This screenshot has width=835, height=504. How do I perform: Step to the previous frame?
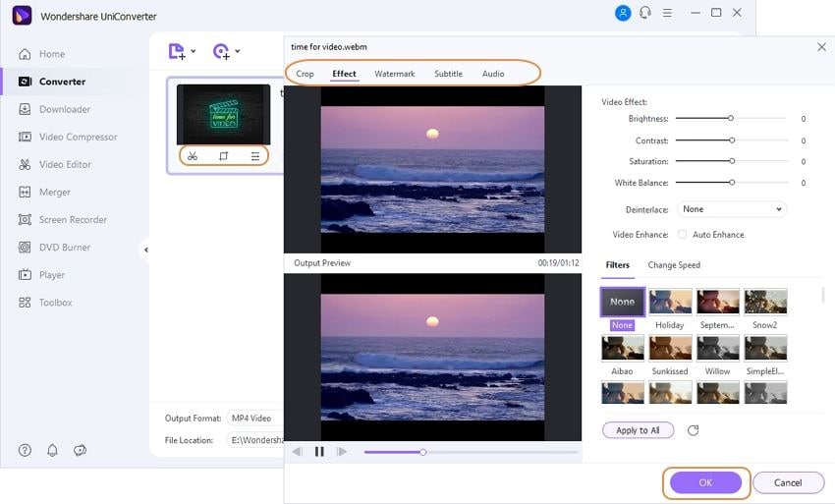click(297, 452)
